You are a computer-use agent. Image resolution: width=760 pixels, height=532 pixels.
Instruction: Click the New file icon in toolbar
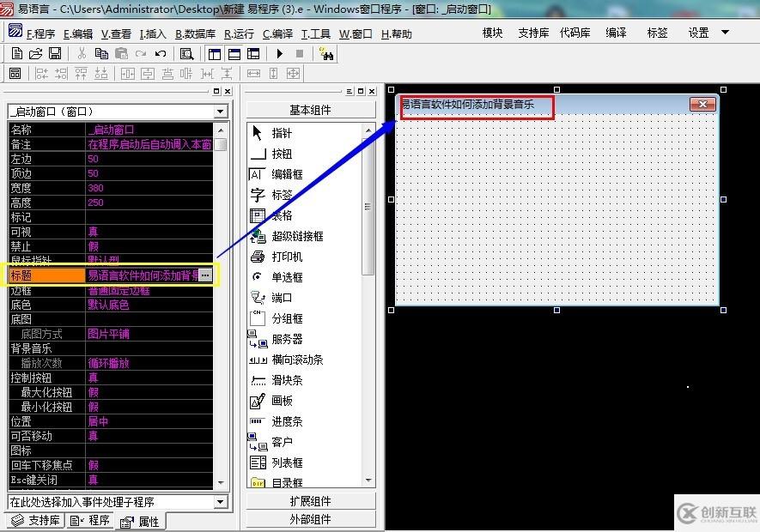(x=16, y=53)
